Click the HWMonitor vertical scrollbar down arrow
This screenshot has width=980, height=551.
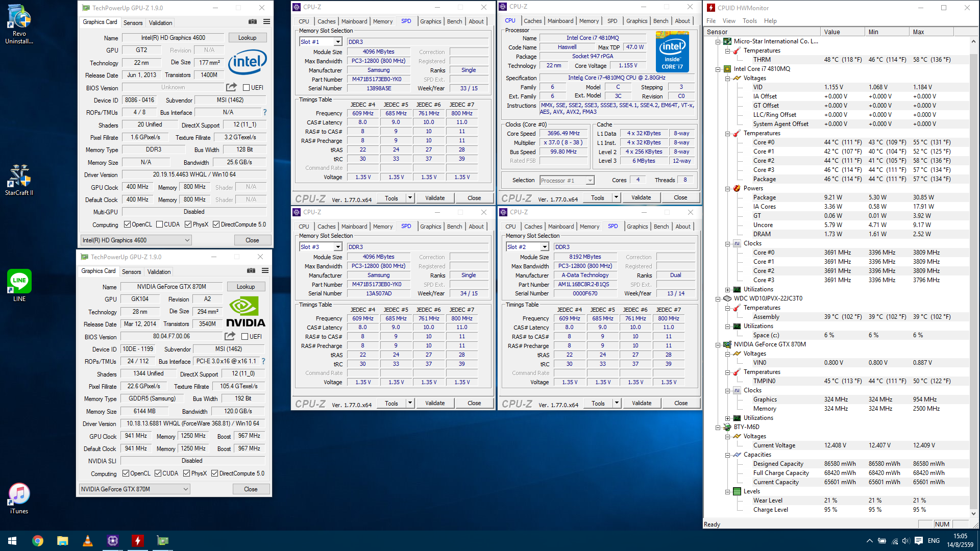[x=973, y=514]
